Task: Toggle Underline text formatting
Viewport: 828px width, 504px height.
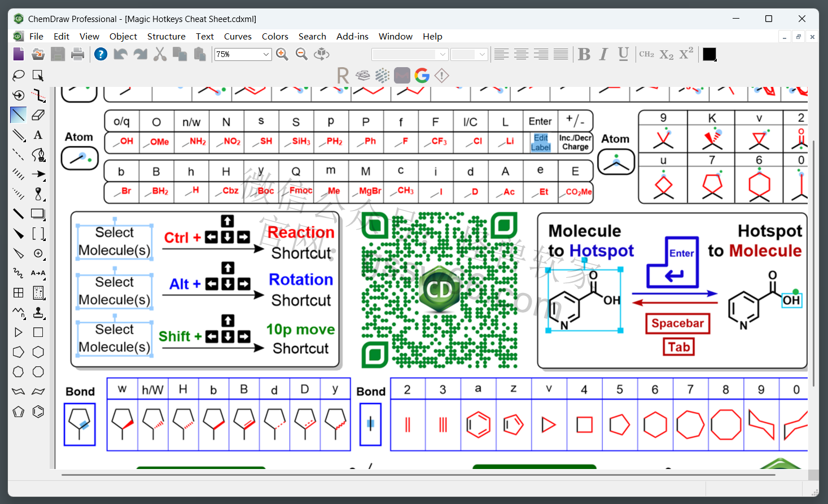Action: pos(623,54)
